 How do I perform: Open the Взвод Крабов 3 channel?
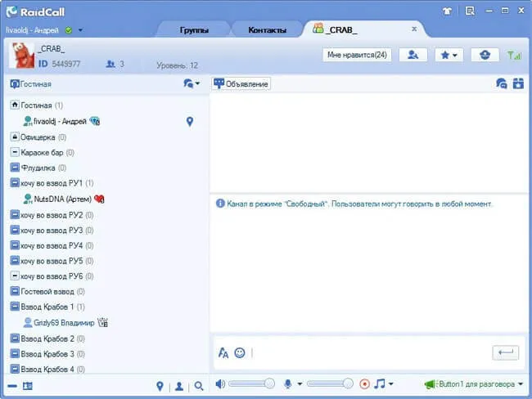[x=47, y=354]
